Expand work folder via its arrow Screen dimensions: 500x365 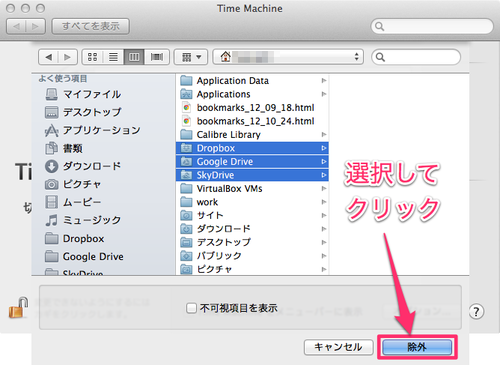point(323,202)
